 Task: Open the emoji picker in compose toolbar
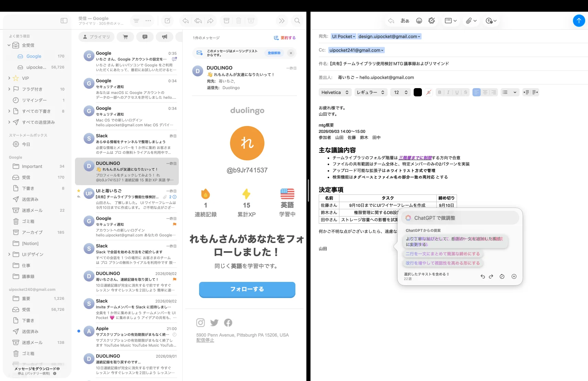pyautogui.click(x=419, y=21)
